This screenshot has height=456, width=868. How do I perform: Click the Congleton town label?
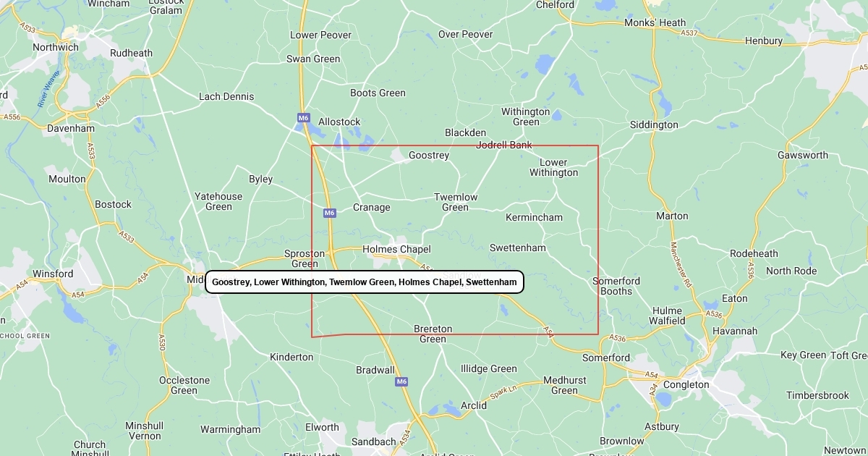tap(686, 384)
